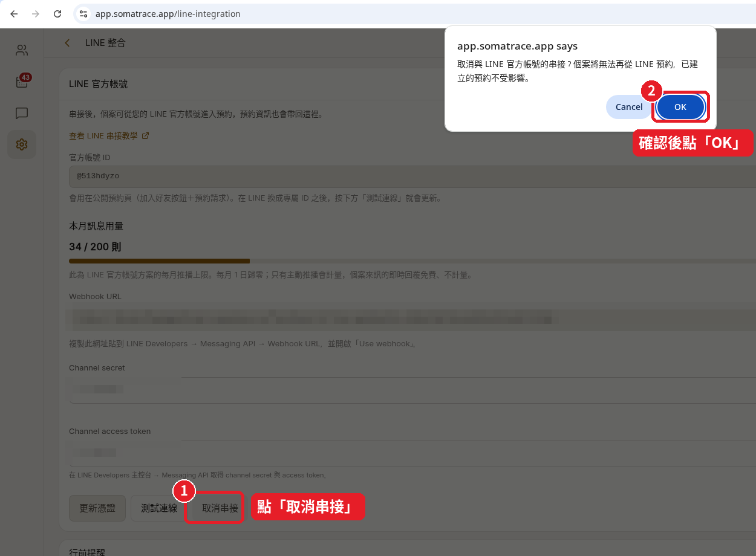Click the LINE 官方帳號 section heading
This screenshot has height=556, width=756.
click(98, 84)
